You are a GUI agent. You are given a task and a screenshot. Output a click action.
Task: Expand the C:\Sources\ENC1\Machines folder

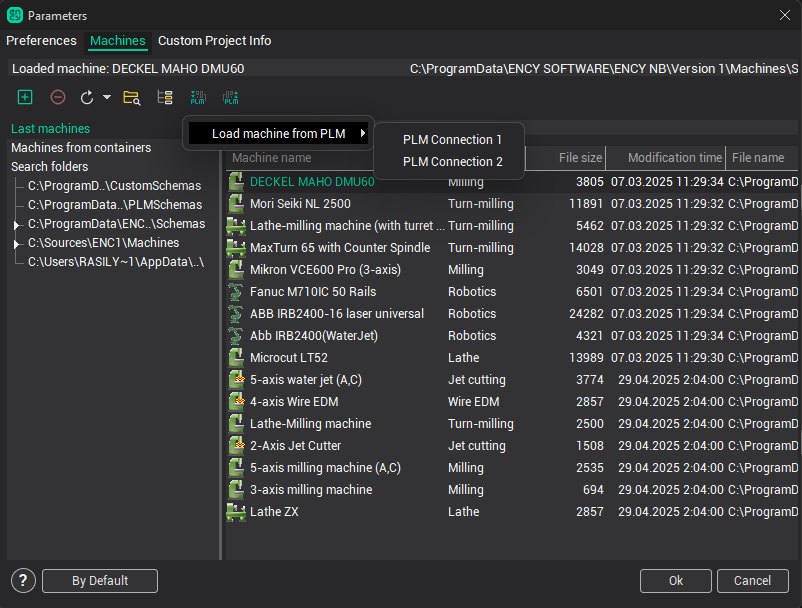(x=16, y=244)
